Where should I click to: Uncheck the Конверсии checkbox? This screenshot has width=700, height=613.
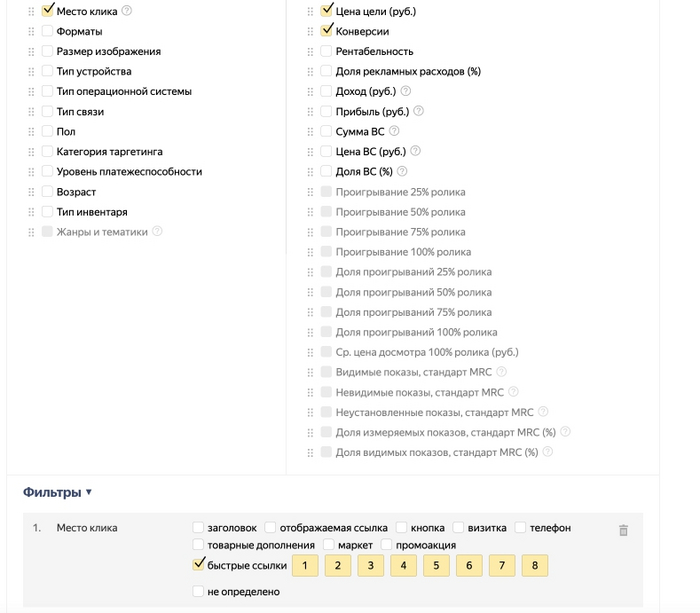pyautogui.click(x=326, y=31)
